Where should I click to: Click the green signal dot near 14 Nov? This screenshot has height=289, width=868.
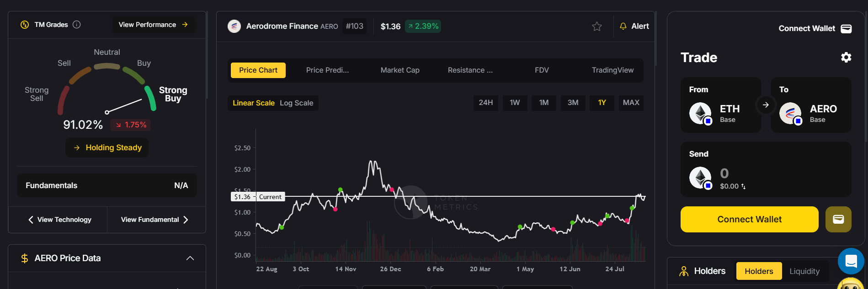click(x=340, y=189)
